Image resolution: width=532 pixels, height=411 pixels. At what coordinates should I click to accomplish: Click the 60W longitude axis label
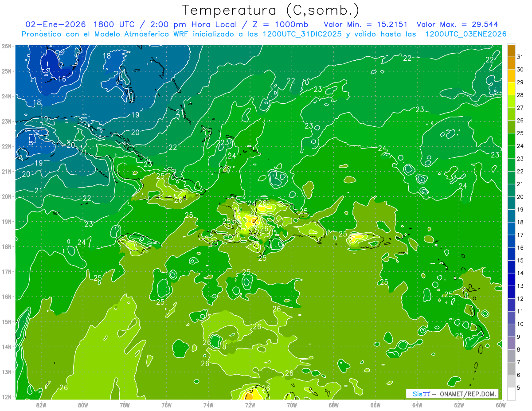501,405
